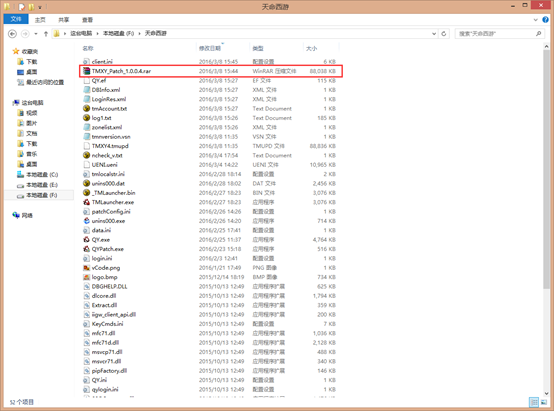Select 本地磁盘 (C:) drive
Image resolution: width=554 pixels, height=411 pixels.
pyautogui.click(x=42, y=175)
